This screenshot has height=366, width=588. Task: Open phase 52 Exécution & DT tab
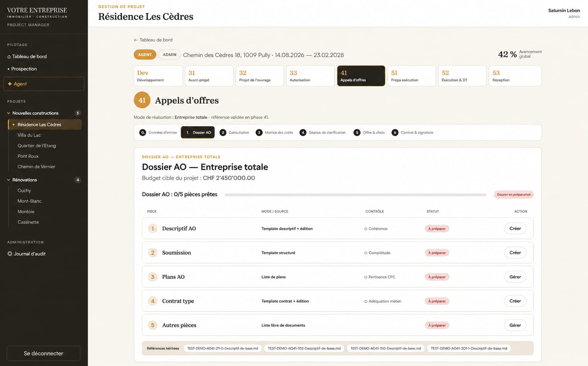pos(462,76)
